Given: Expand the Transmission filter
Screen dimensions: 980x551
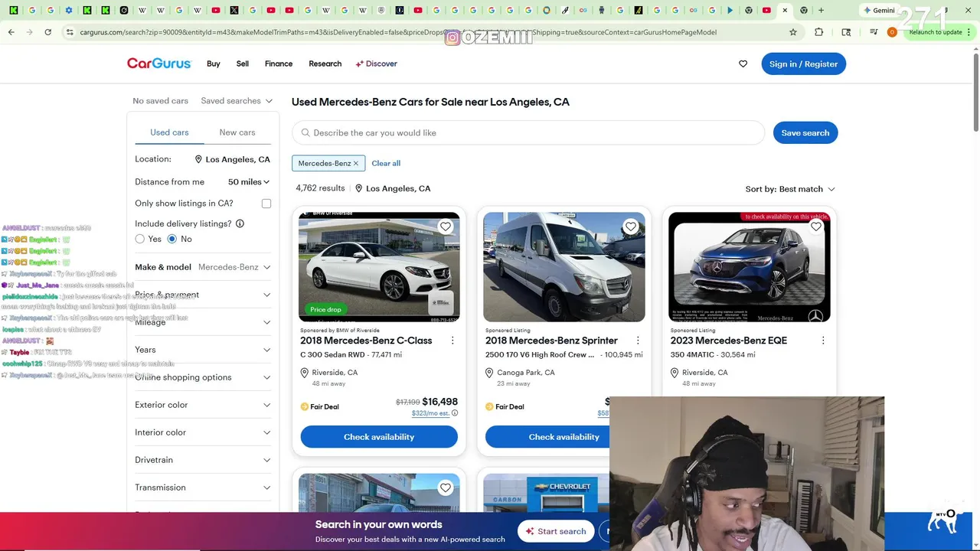Looking at the screenshot, I should point(203,487).
